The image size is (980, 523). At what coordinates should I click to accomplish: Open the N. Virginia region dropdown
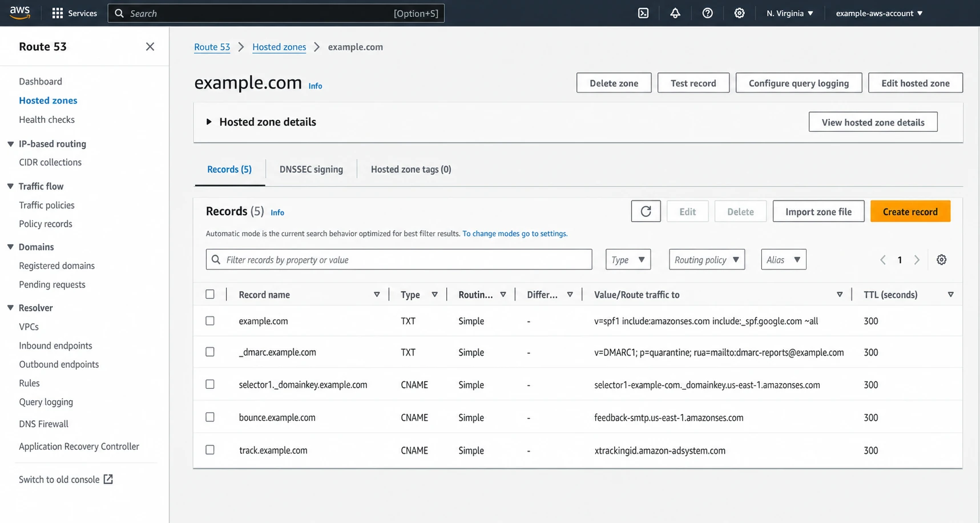click(790, 13)
